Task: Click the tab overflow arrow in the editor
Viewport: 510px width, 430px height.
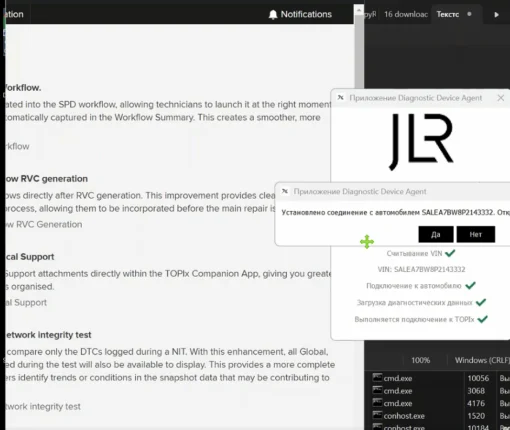Action: [x=496, y=15]
